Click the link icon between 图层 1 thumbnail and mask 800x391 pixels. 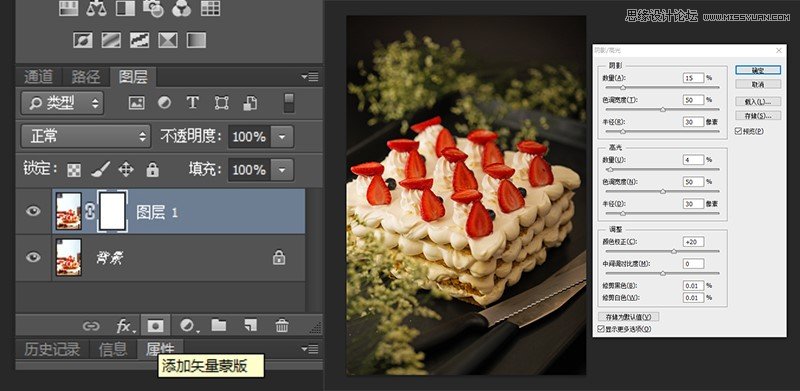[90, 212]
